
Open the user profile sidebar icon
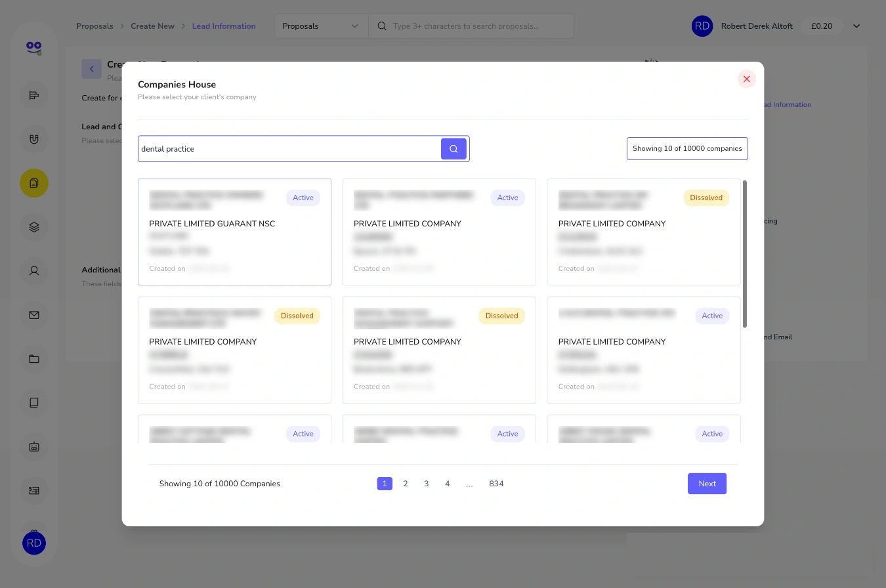point(34,270)
